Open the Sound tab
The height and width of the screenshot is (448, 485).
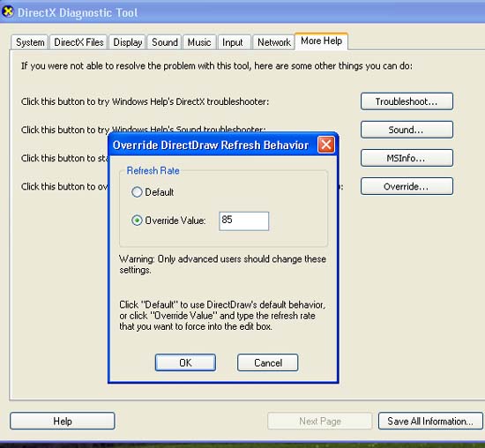pyautogui.click(x=165, y=42)
